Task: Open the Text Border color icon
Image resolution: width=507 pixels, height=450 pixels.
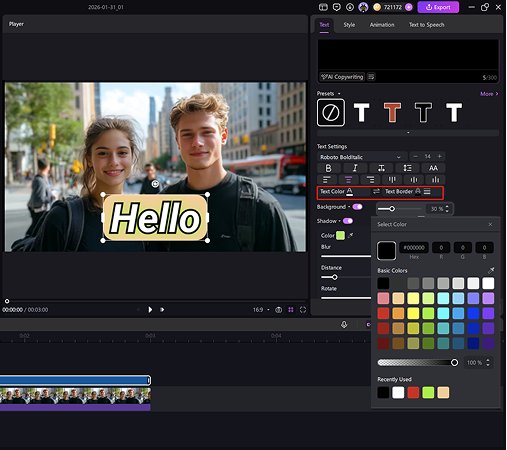Action: pos(418,191)
